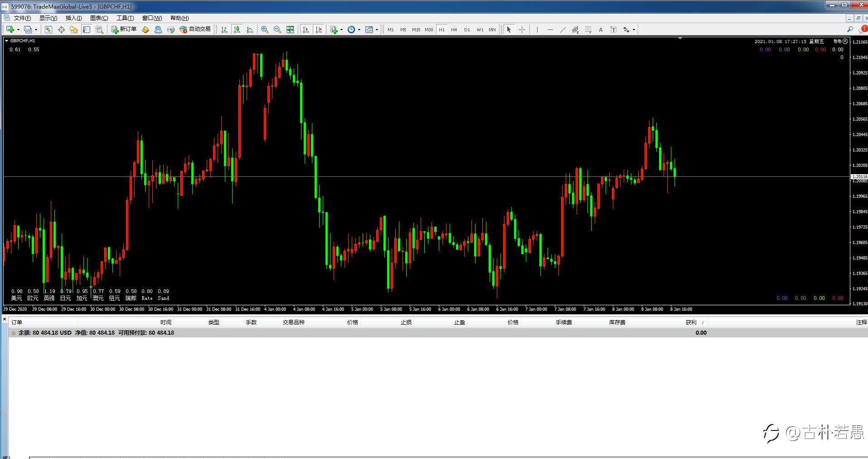868x459 pixels.
Task: Expand the Periods dropdown arrow
Action: [359, 30]
